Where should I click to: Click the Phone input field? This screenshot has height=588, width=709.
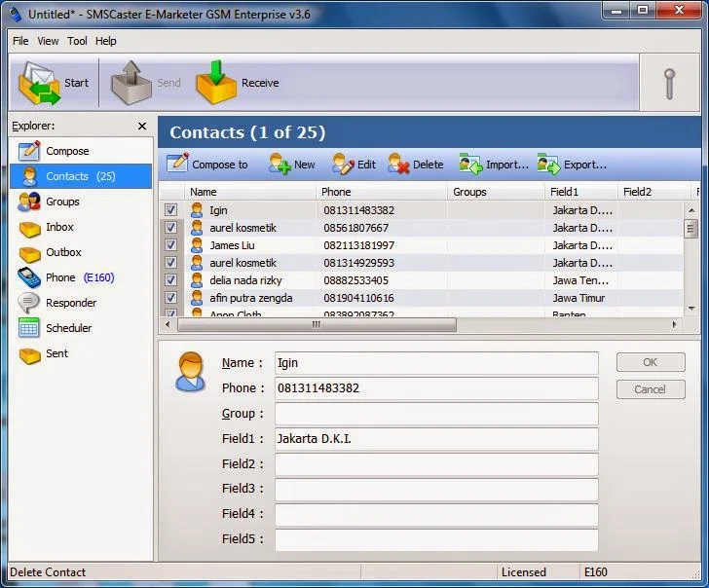(436, 388)
